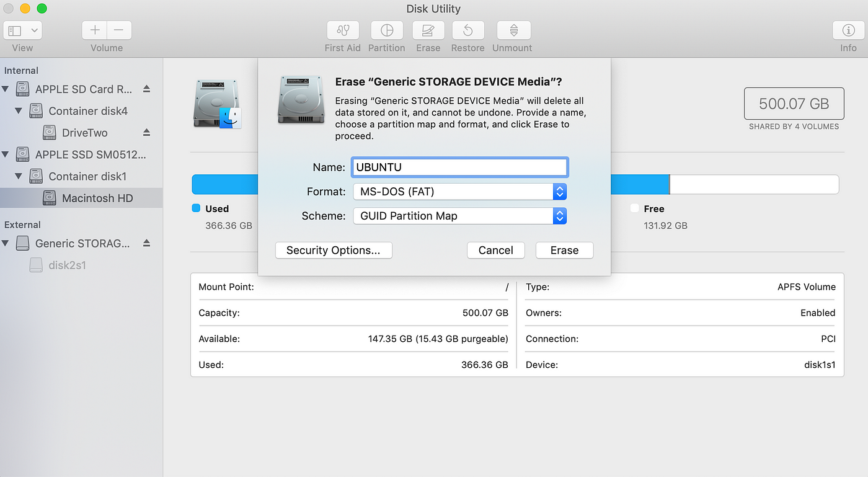Screen dimensions: 868x477
Task: Select the Generic STORAGE external disk
Action: coord(81,243)
